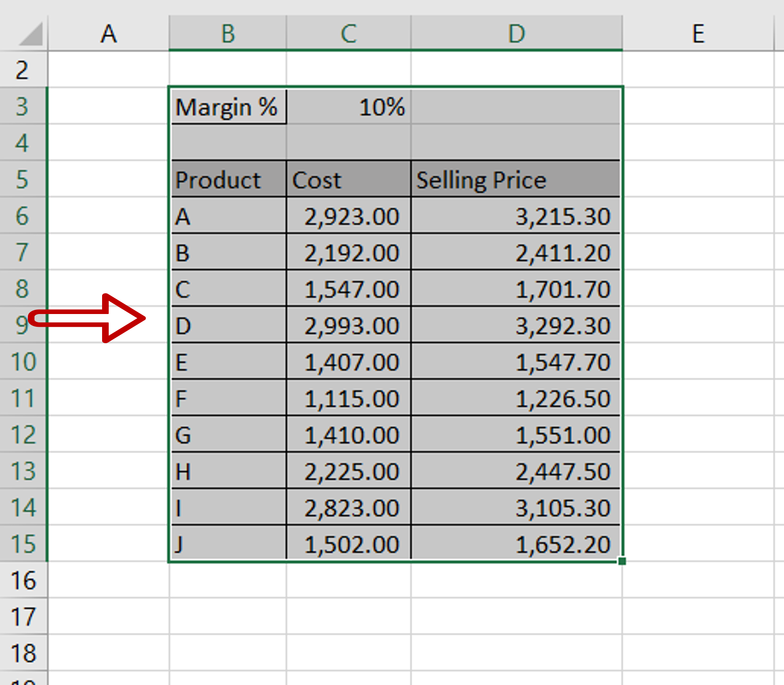Click cost cell 1,547.00
This screenshot has height=685, width=784.
349,288
